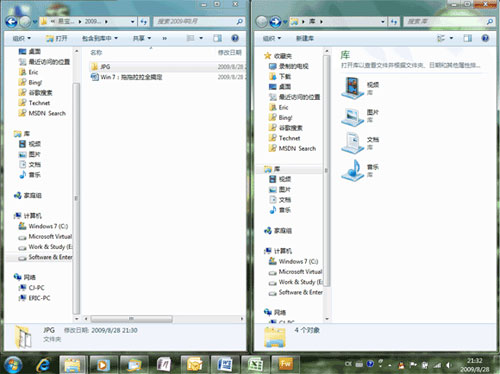Select 库 node in right navigation pane
The image size is (500, 374).
pyautogui.click(x=272, y=169)
